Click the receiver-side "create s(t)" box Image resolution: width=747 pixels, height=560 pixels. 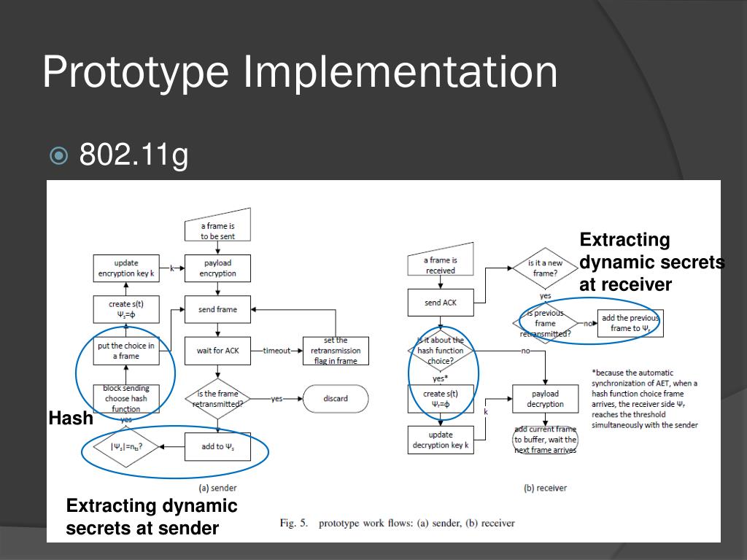[x=441, y=399]
